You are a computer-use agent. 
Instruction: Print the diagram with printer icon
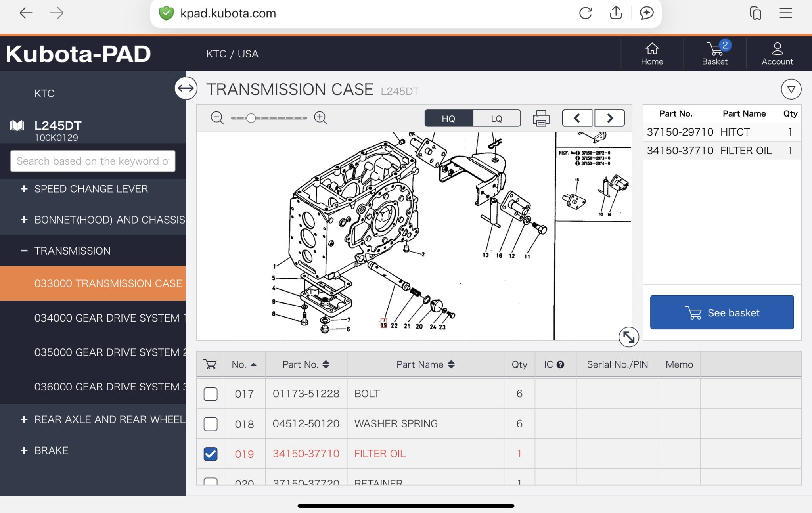coord(541,119)
